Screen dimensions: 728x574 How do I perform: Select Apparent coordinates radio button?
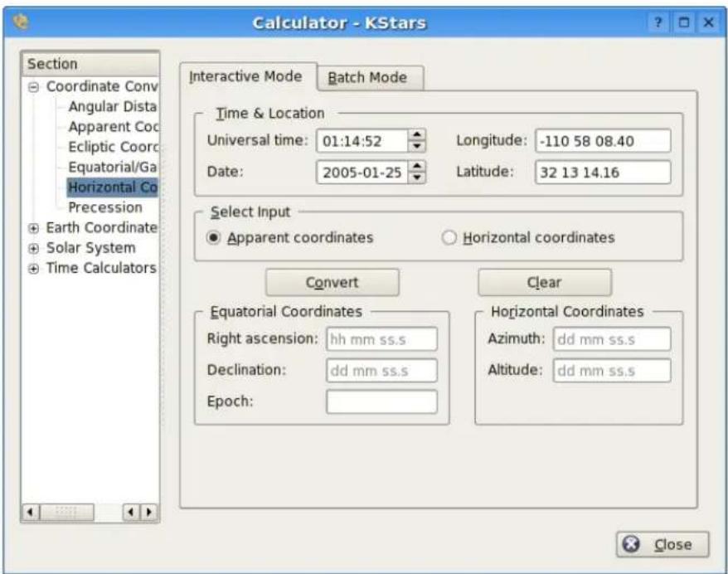[213, 238]
